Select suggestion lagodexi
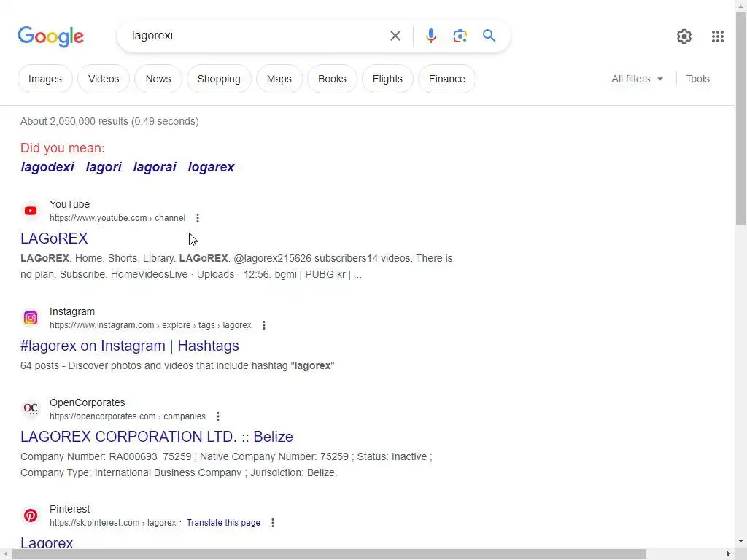 [47, 167]
